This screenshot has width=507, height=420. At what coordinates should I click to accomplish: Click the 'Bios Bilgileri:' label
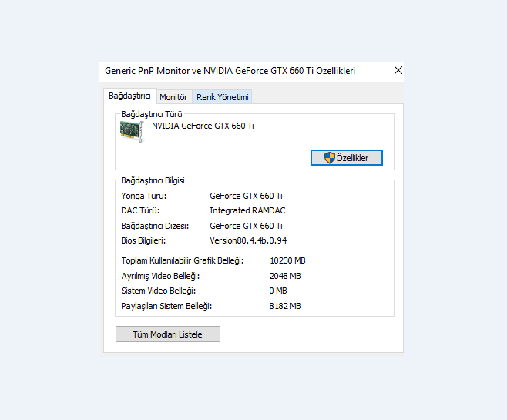coord(143,240)
